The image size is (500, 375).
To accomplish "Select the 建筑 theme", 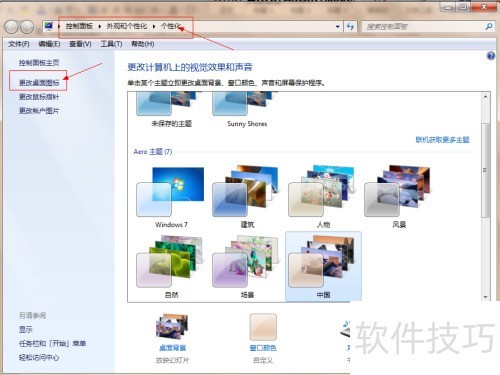I will tap(247, 198).
